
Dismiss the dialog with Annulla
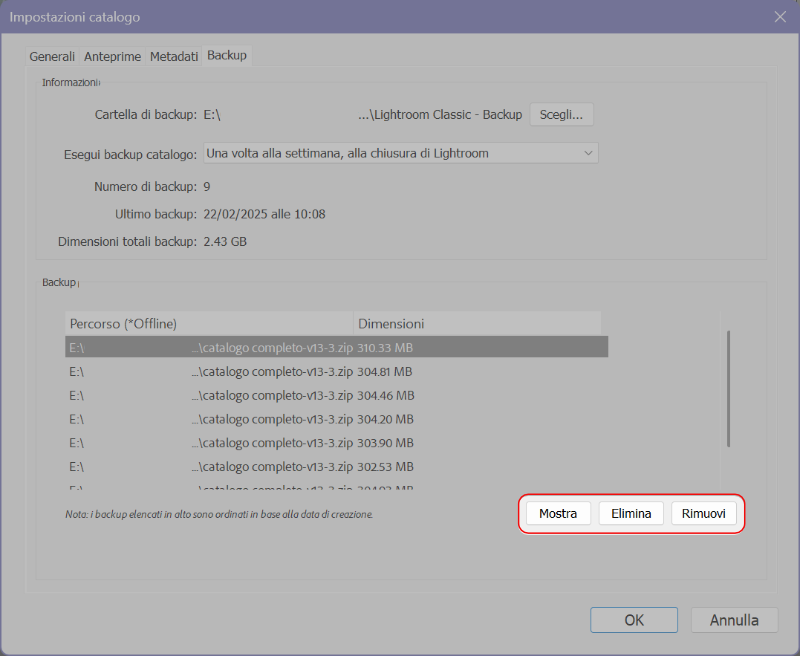(734, 619)
